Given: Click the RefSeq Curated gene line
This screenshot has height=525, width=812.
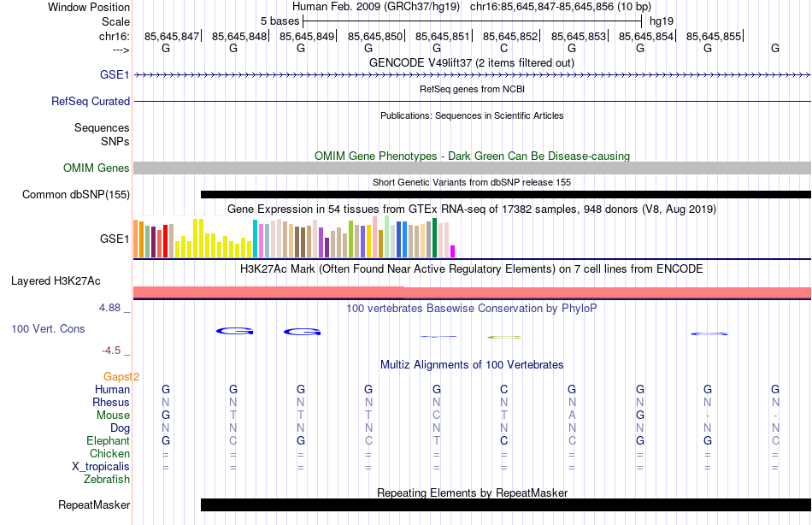Looking at the screenshot, I should pyautogui.click(x=473, y=101).
